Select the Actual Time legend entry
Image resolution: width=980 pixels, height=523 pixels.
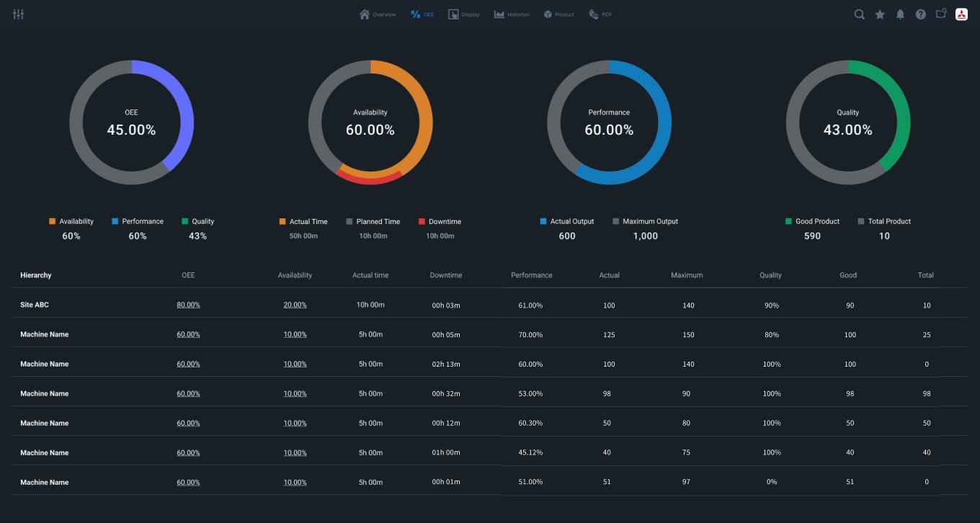click(303, 221)
